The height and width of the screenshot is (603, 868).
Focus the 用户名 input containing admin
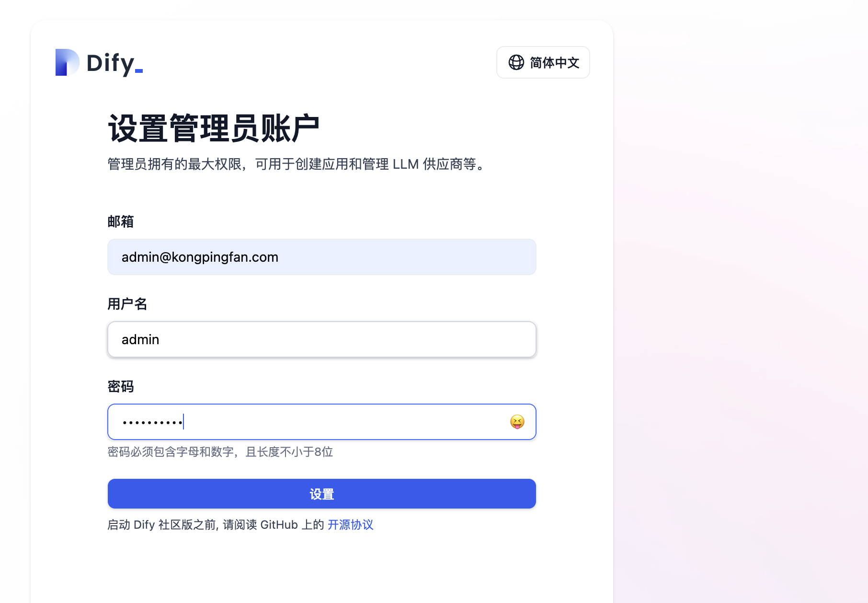pyautogui.click(x=322, y=339)
